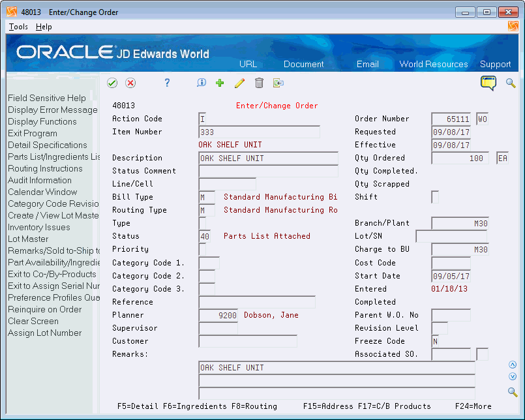
Task: Click the Freeze Code field
Action: tap(435, 341)
